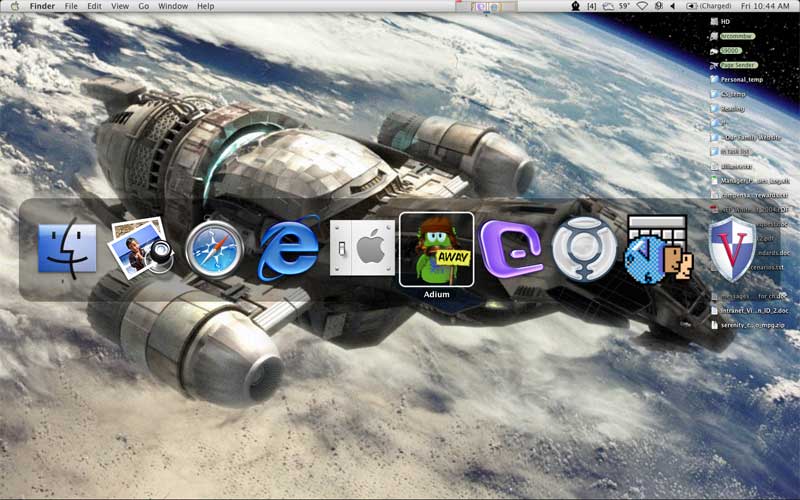This screenshot has height=500, width=800.
Task: Open the Apple menu
Action: click(15, 6)
